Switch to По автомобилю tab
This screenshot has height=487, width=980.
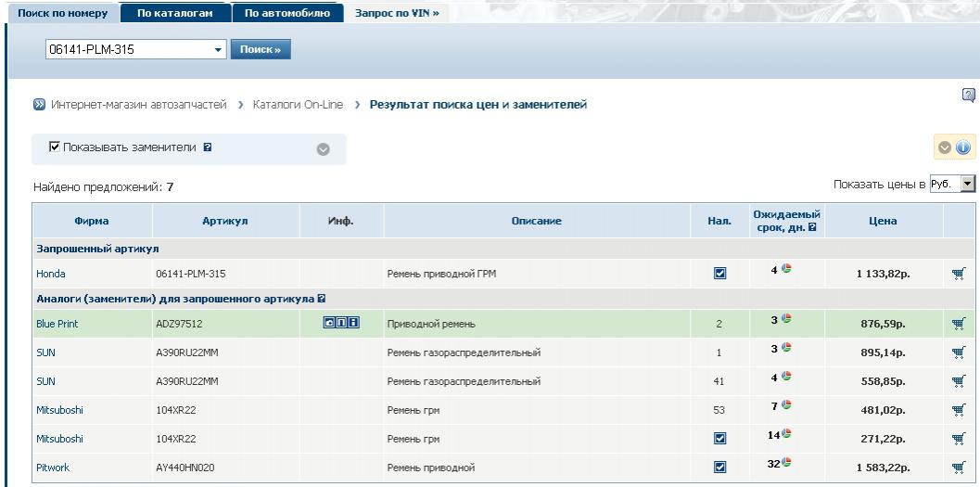tap(287, 13)
